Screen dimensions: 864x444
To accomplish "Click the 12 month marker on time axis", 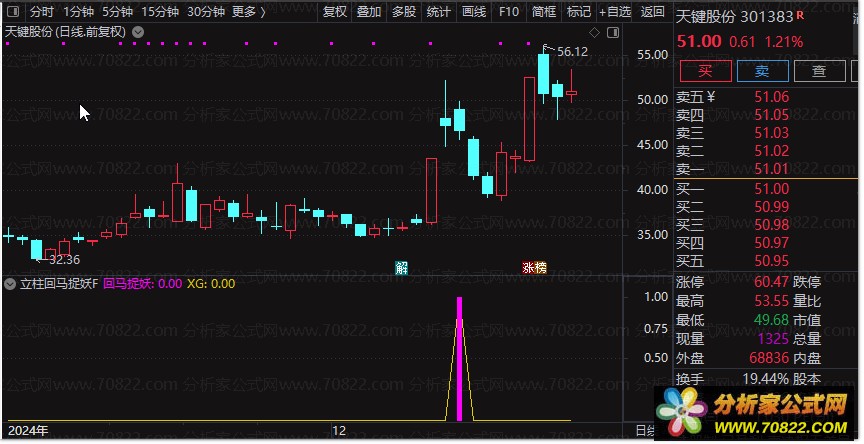I will click(338, 431).
